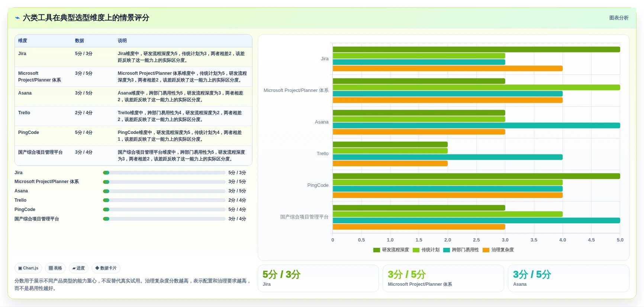Click the chart title icon beside 六类工具
This screenshot has height=307, width=644.
click(x=17, y=18)
